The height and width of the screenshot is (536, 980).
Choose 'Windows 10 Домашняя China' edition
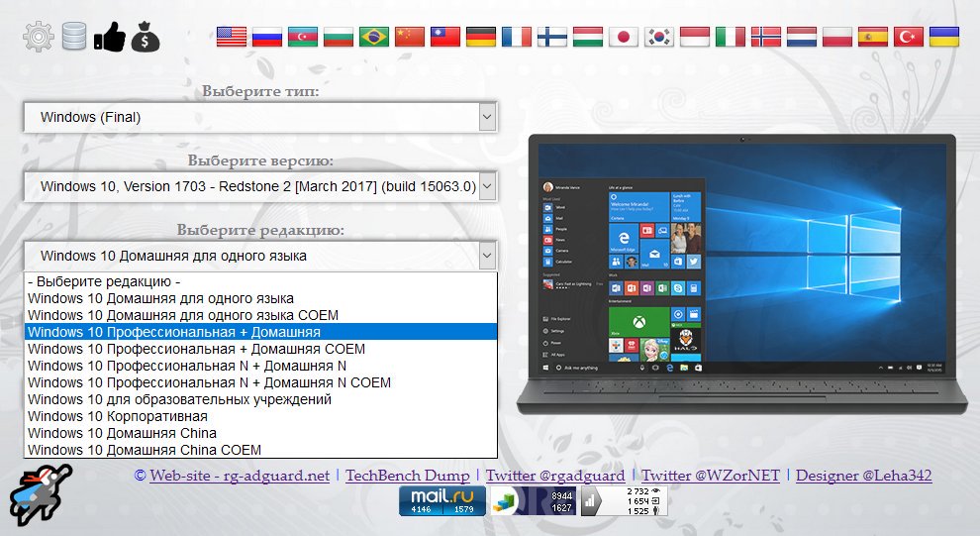coord(260,433)
